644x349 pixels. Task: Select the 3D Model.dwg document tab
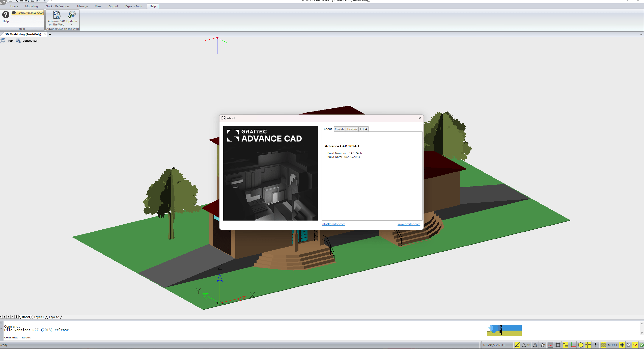(23, 34)
